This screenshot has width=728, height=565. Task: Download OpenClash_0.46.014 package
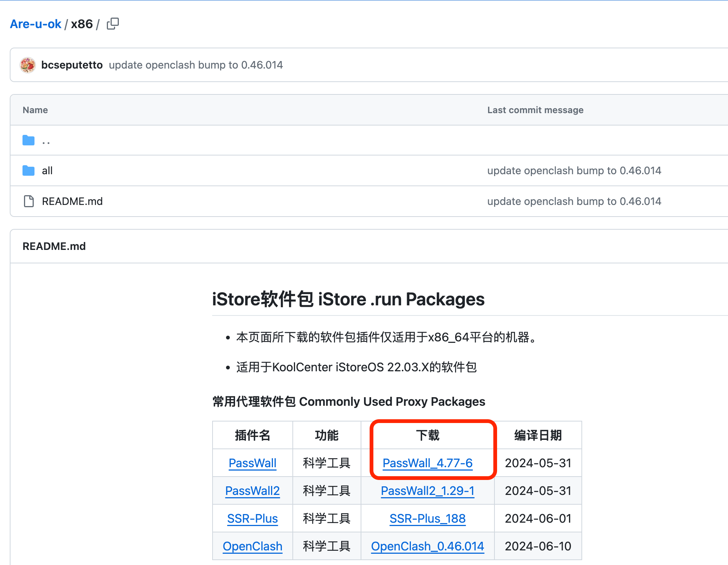point(427,546)
